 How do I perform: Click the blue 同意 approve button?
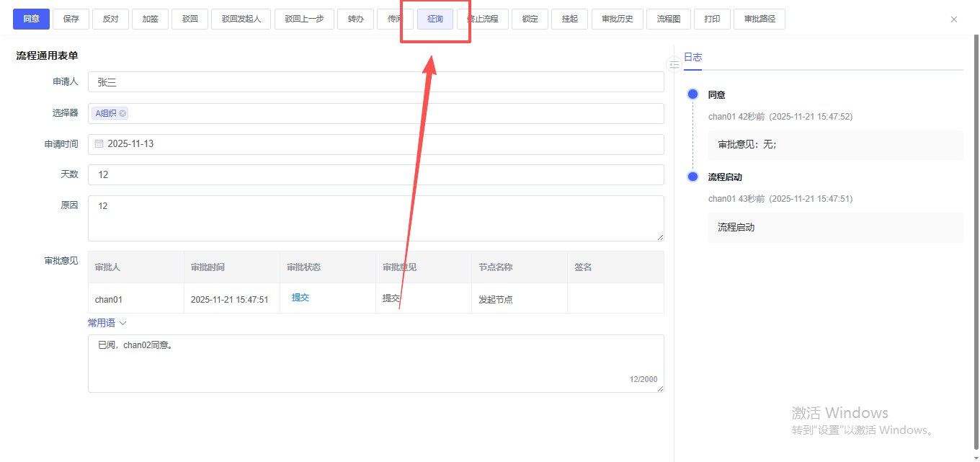pos(31,19)
